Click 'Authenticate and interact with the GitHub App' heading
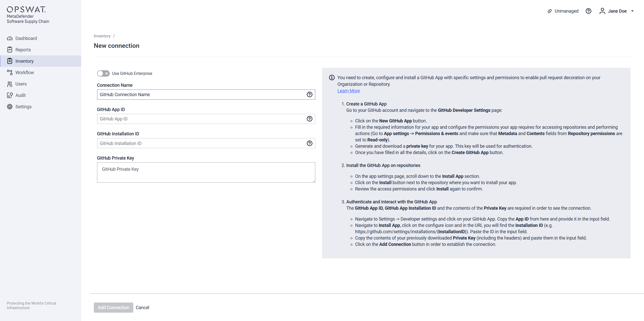The image size is (644, 321). click(x=391, y=202)
